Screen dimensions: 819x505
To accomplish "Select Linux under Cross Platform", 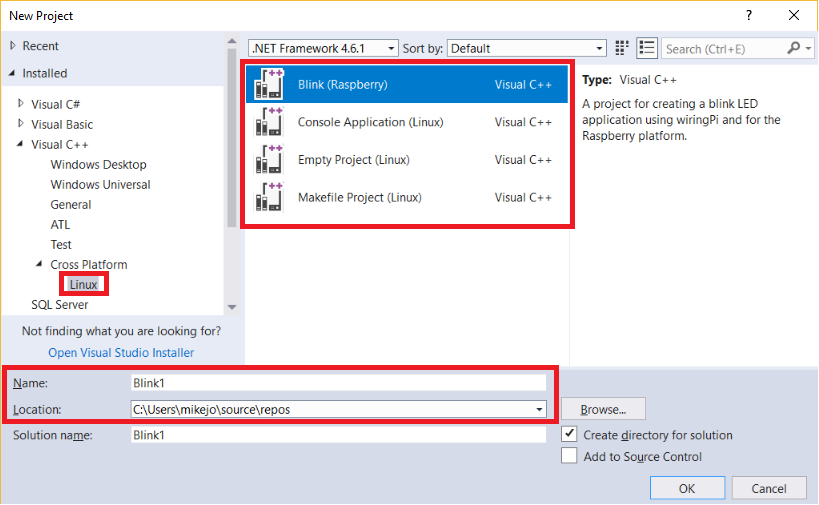I will click(84, 284).
